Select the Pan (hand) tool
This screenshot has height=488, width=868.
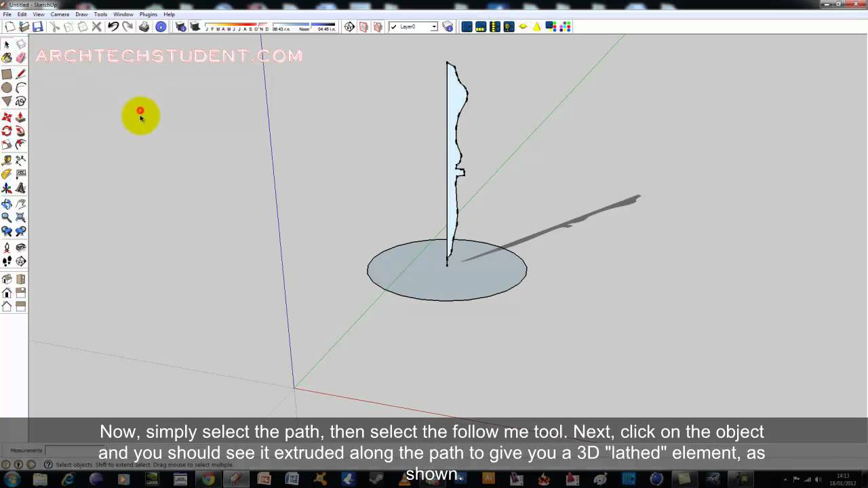click(x=21, y=204)
